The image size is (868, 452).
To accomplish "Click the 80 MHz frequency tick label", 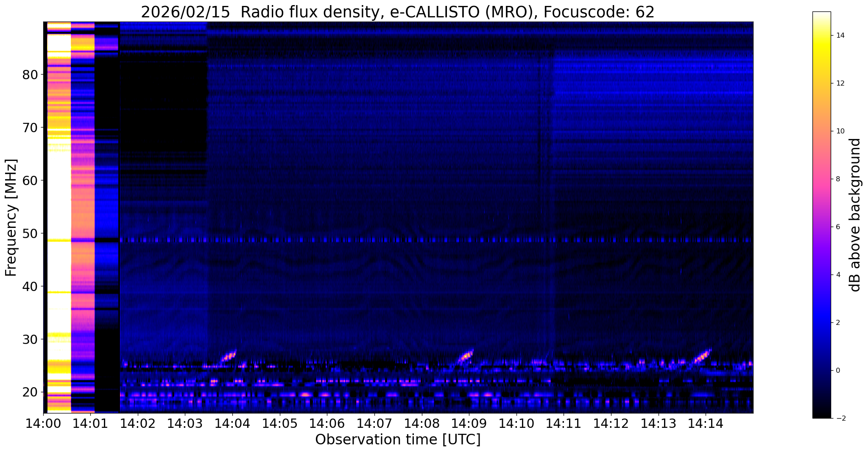I will point(30,75).
